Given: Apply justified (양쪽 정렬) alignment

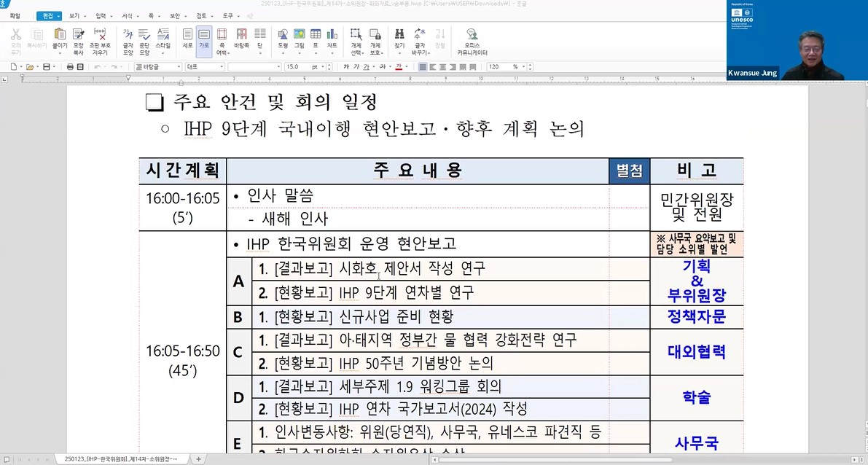Looking at the screenshot, I should 423,67.
